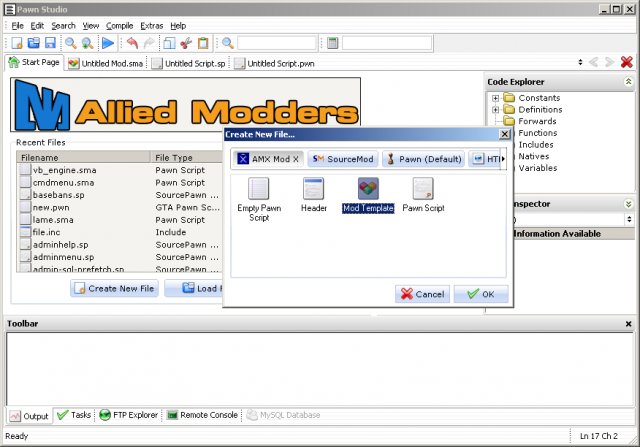
Task: Go to previous tab with left arrow
Action: 594,62
